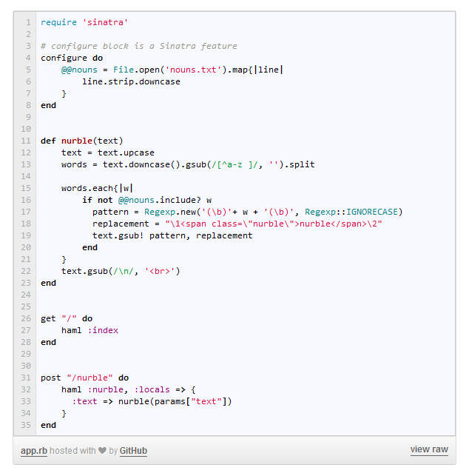469x476 pixels.
Task: Click the heart icon in the footer
Action: 102,451
